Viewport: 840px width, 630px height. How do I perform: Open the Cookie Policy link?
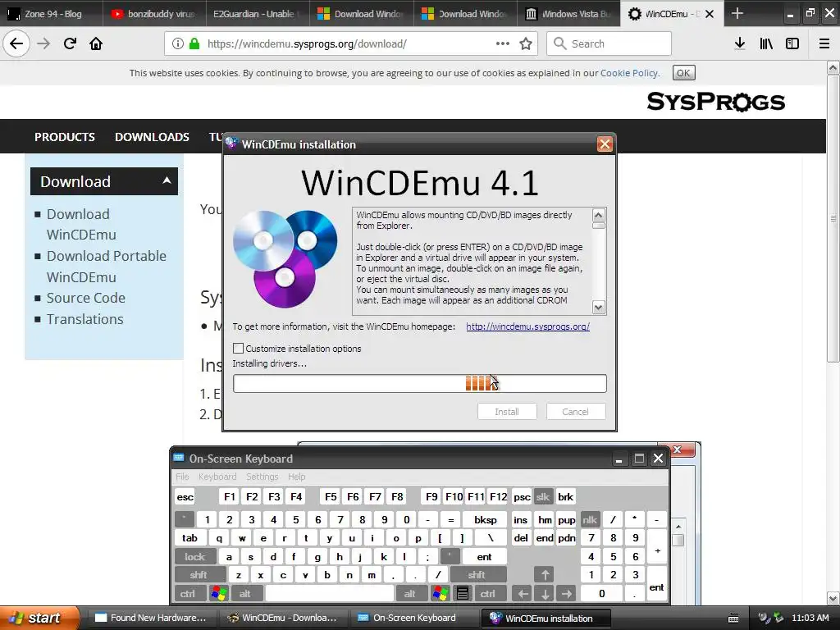coord(629,73)
